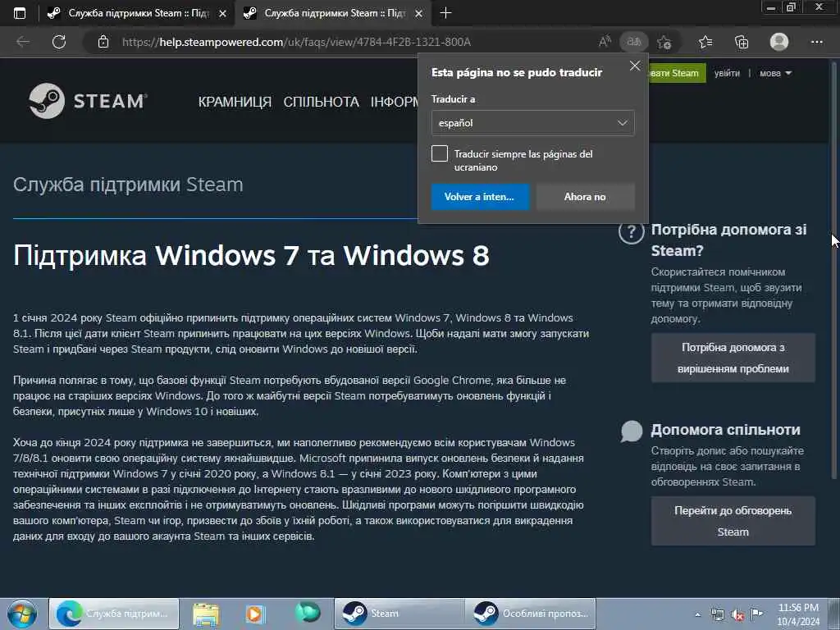Open Action Center flag tray icon
The image size is (840, 630).
(x=756, y=614)
